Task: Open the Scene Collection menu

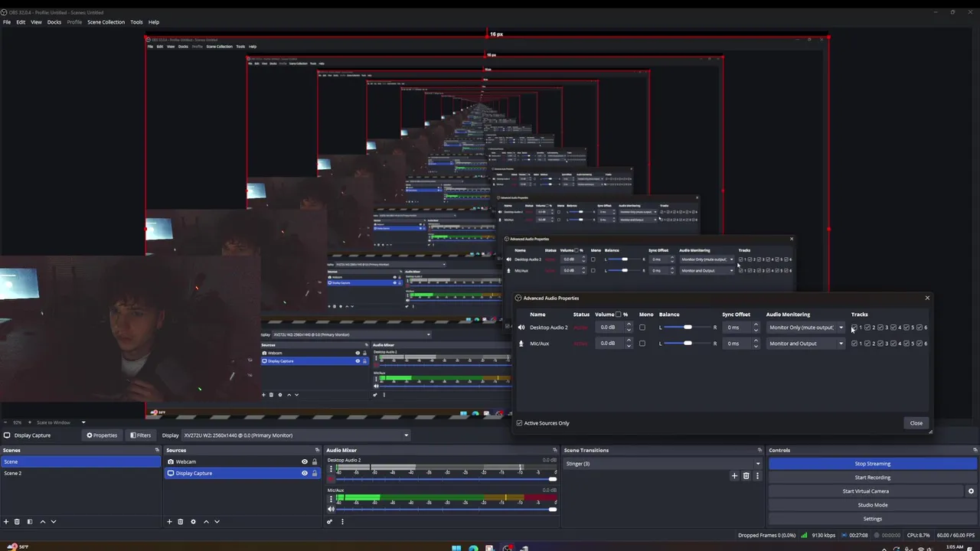Action: click(106, 22)
